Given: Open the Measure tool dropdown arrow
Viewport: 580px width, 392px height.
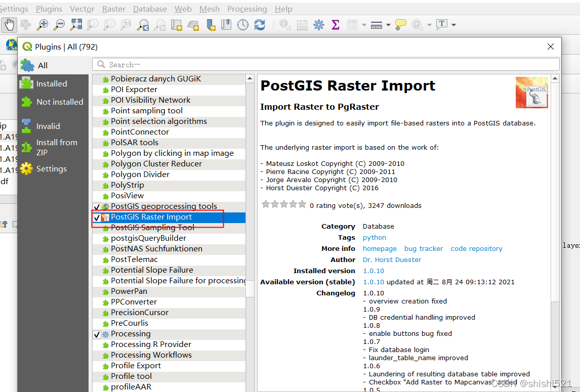Looking at the screenshot, I should 388,25.
